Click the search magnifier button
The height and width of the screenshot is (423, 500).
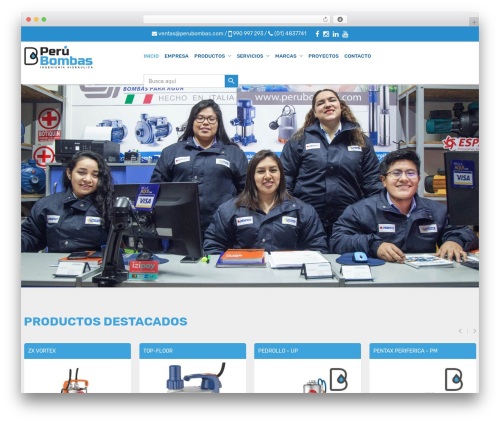click(231, 81)
